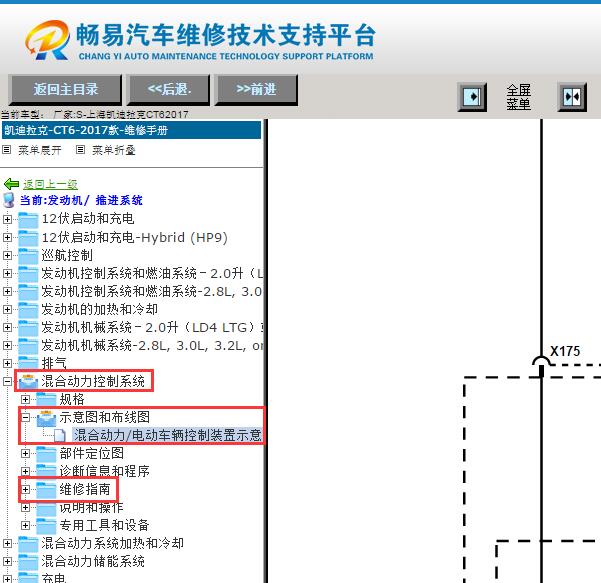This screenshot has height=583, width=601.
Task: Go back with the <<后退 button
Action: [169, 90]
